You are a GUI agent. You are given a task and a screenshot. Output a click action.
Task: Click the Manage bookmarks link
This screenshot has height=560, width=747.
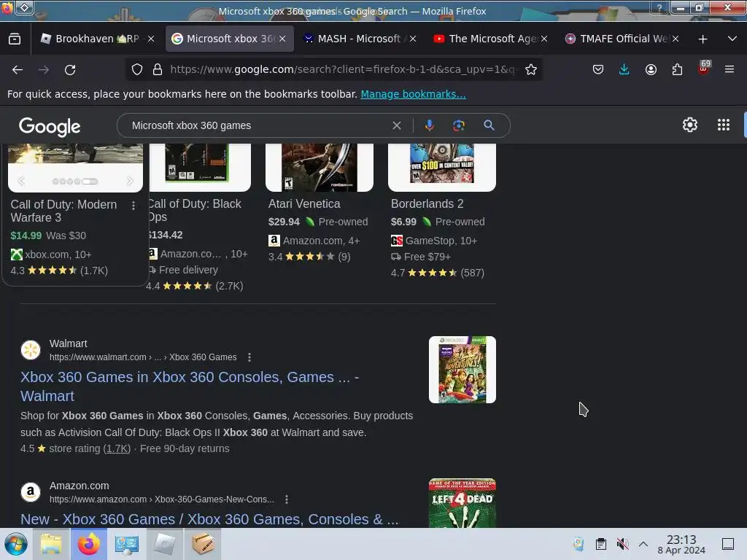click(413, 94)
